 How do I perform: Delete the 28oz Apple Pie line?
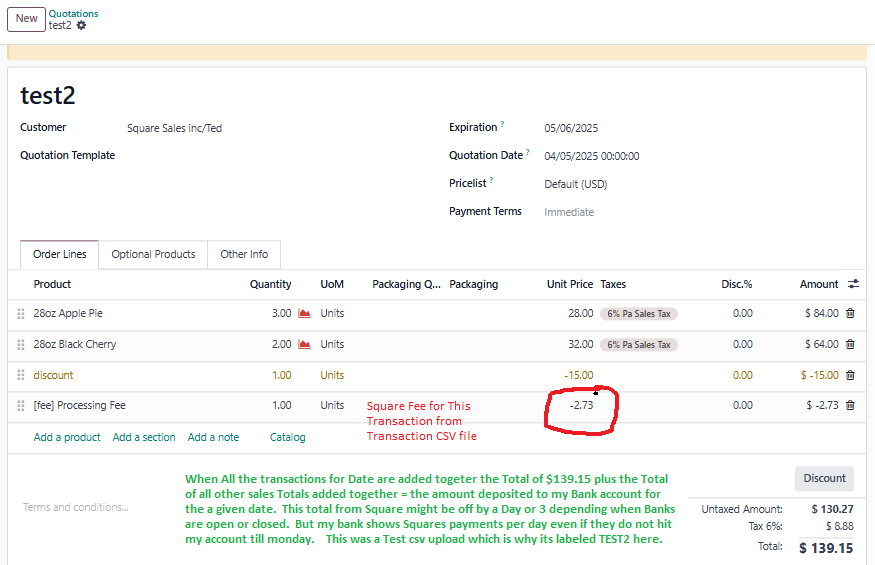[850, 313]
